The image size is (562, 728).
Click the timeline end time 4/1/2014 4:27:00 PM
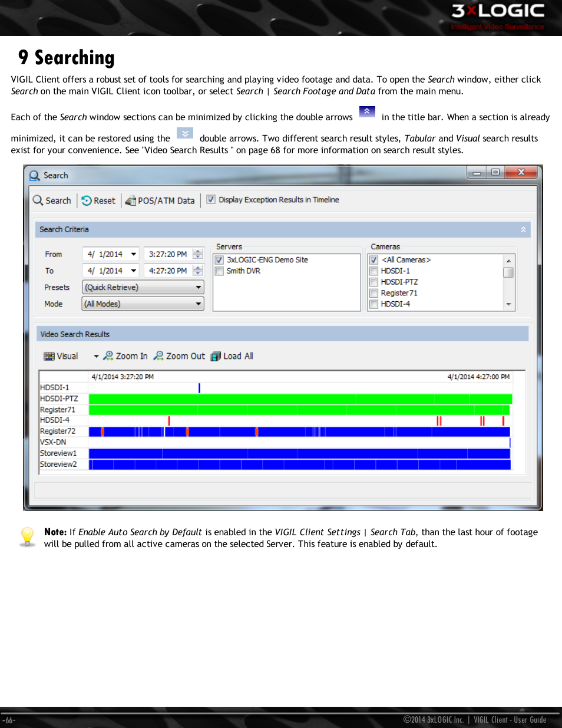[x=478, y=377]
